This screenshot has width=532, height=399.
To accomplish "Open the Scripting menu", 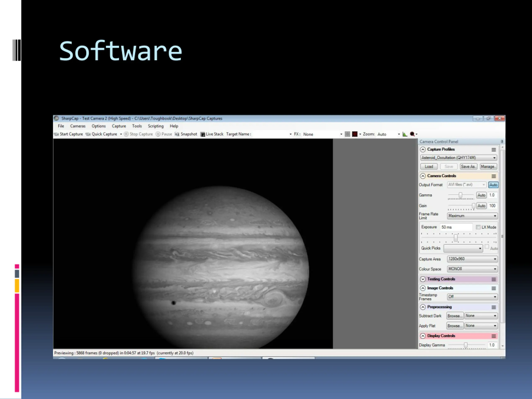I will coord(155,126).
